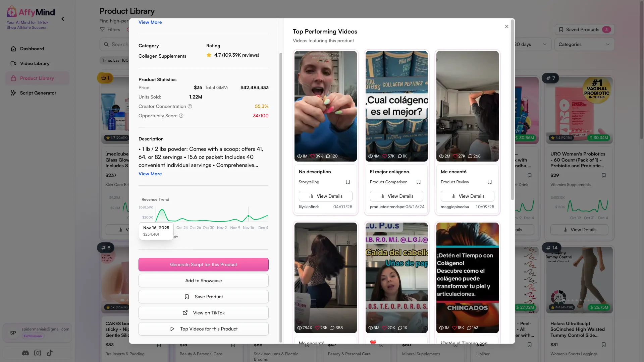Open the Discord icon in sidebar footer
Viewport: 644px width, 362px height.
point(25,353)
